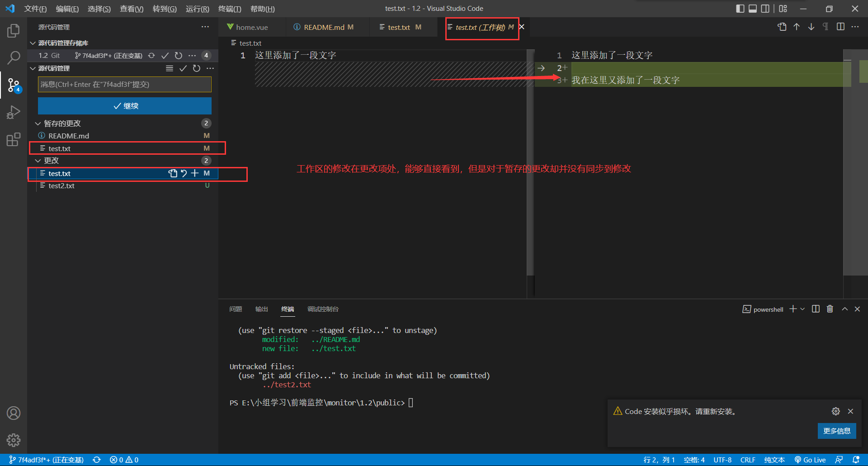Toggle panel layout icon in title bar
868x466 pixels.
[753, 9]
